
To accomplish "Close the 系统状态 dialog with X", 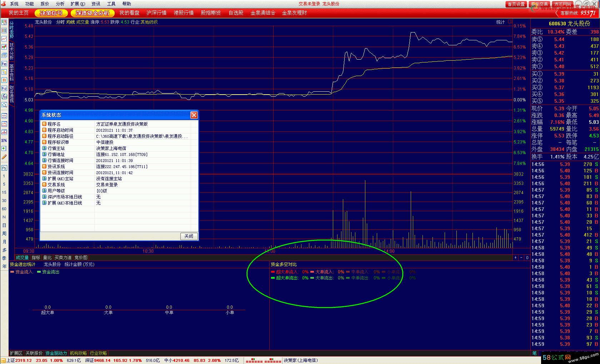I will click(194, 115).
